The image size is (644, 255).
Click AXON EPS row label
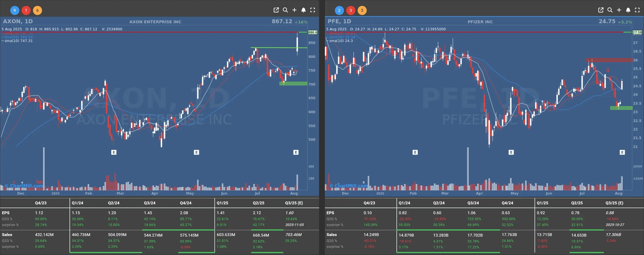pos(5,213)
